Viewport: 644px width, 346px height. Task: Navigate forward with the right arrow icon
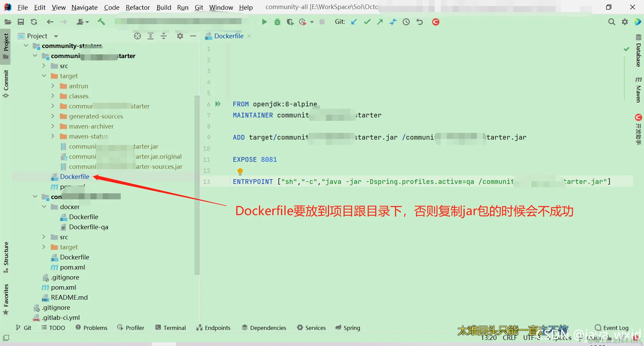coord(63,22)
